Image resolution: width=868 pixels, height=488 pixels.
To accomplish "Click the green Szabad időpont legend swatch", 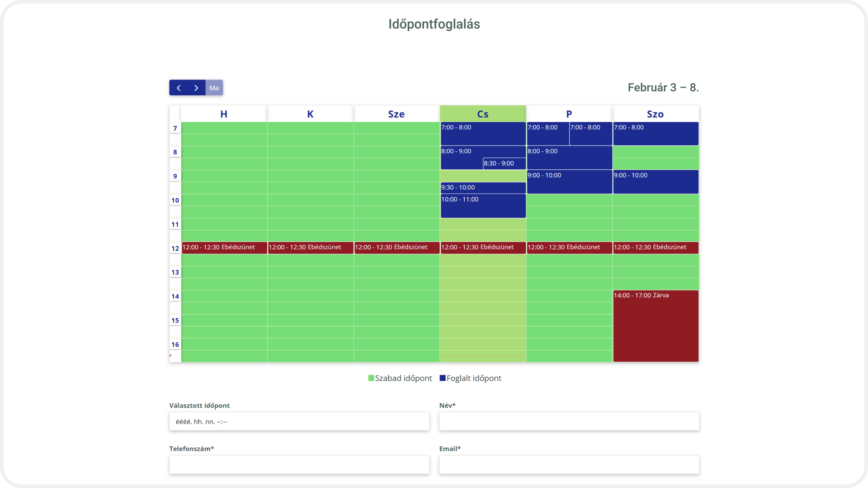I will [x=371, y=378].
